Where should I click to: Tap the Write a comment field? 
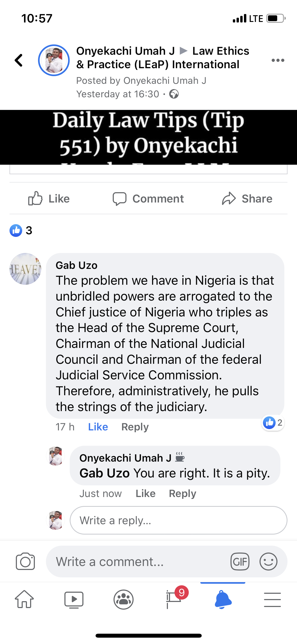coord(137,562)
